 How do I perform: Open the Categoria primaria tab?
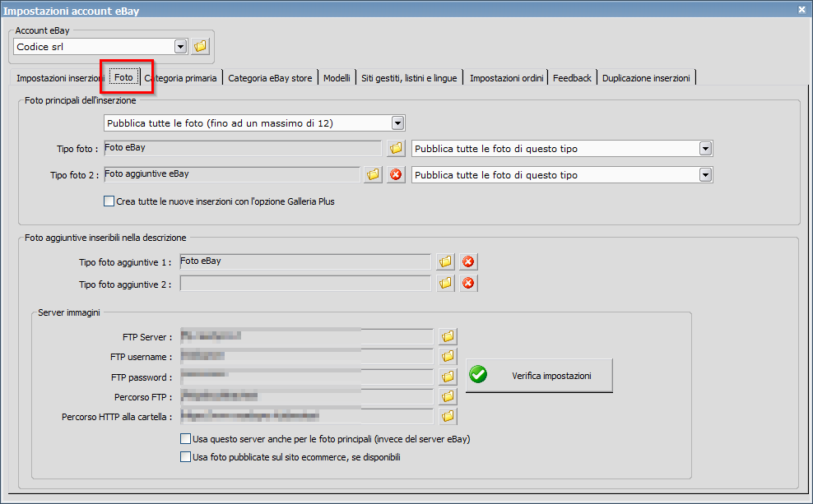pyautogui.click(x=182, y=78)
